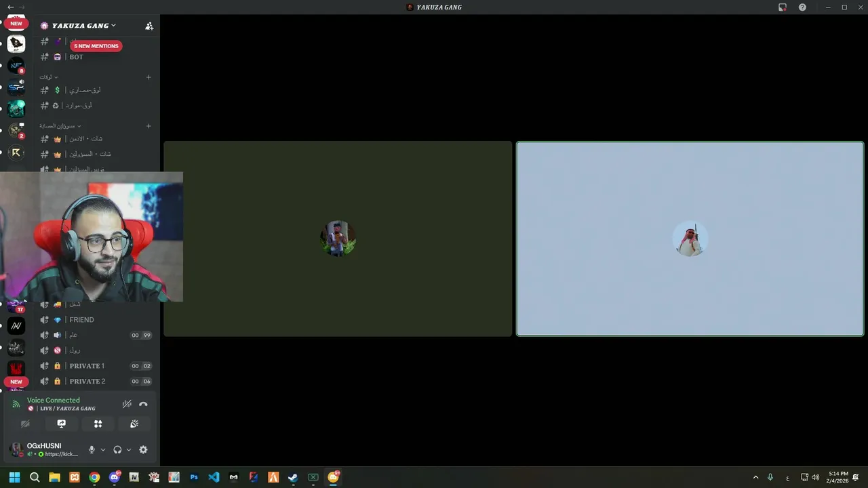
Task: Open File Explorer from taskbar
Action: tap(54, 477)
